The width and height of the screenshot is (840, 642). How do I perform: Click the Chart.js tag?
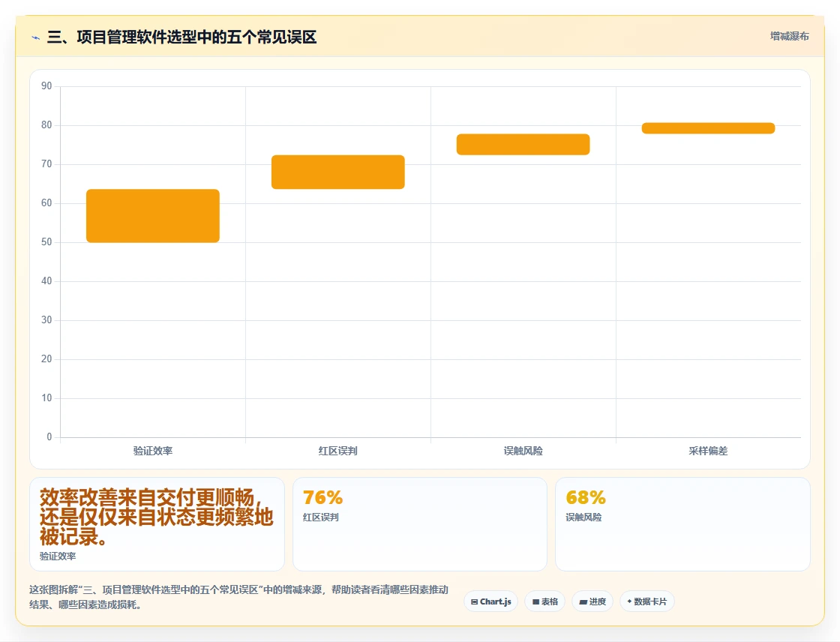[x=490, y=601]
